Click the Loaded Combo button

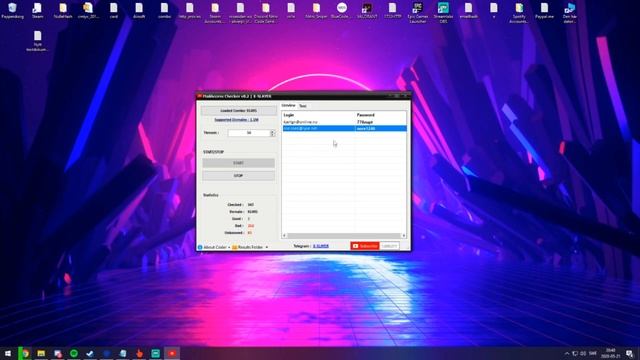(x=238, y=111)
